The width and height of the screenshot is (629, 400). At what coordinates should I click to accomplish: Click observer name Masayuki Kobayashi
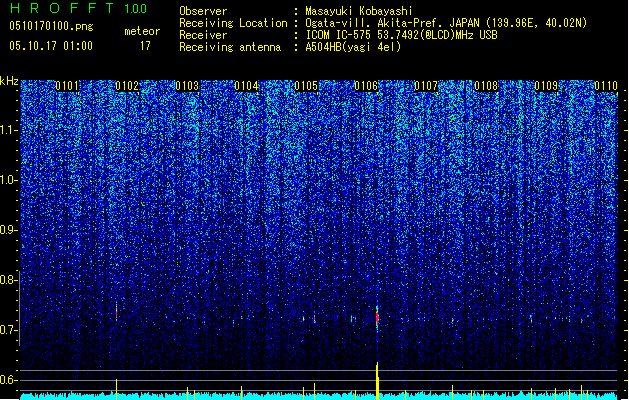tap(359, 11)
